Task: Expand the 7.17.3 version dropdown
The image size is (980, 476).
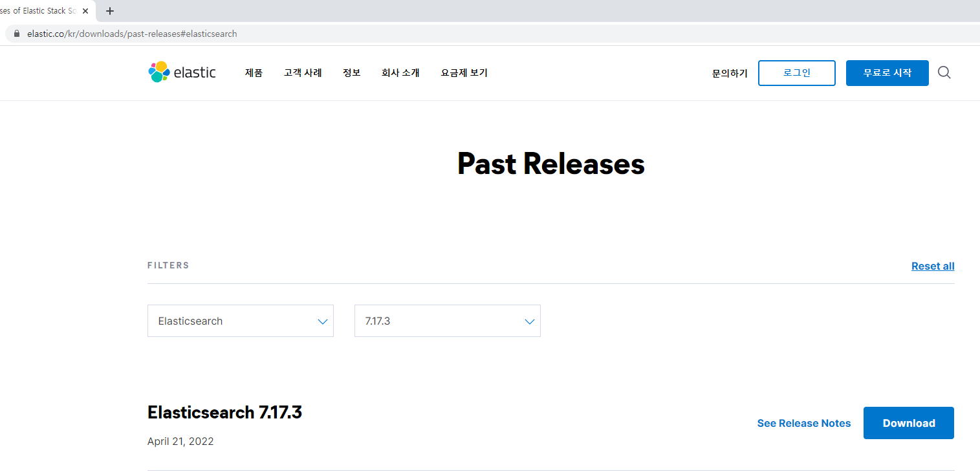Action: click(448, 321)
